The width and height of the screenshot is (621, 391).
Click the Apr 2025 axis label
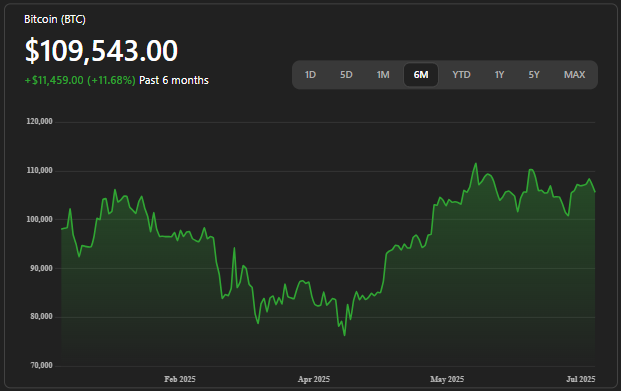pyautogui.click(x=314, y=379)
